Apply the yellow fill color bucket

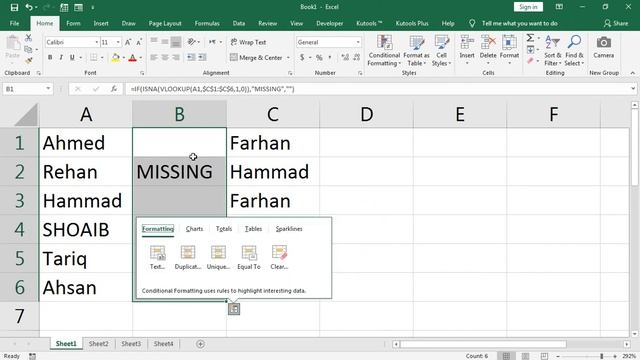click(116, 58)
